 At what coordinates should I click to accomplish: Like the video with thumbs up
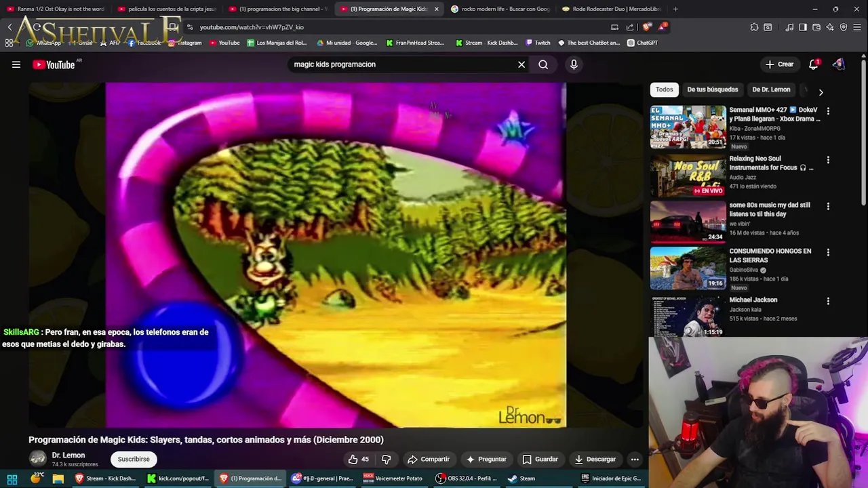[x=359, y=460]
